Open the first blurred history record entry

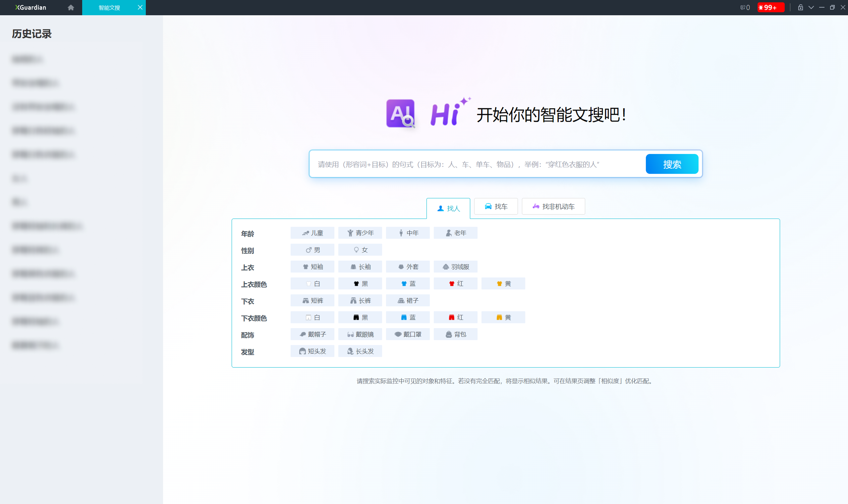(x=27, y=59)
